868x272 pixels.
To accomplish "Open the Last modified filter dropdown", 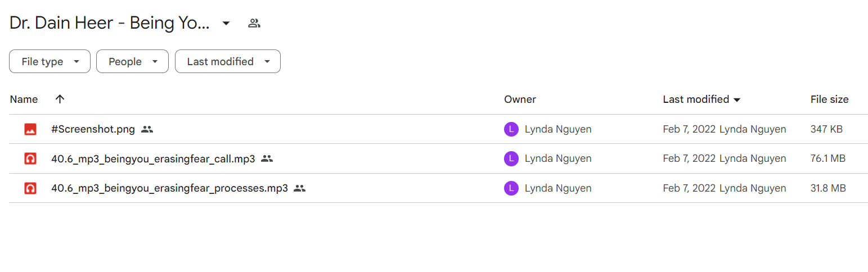I will point(228,61).
